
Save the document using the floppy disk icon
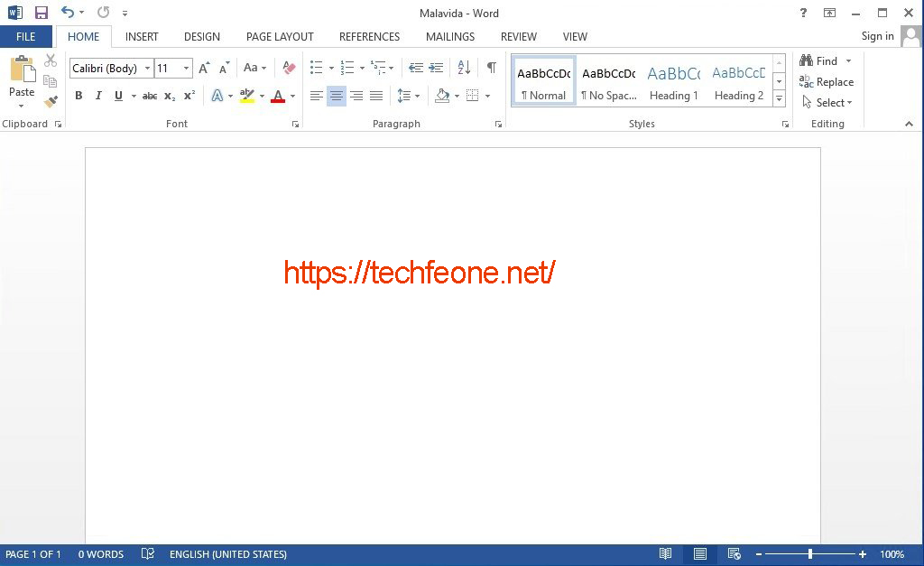coord(42,13)
